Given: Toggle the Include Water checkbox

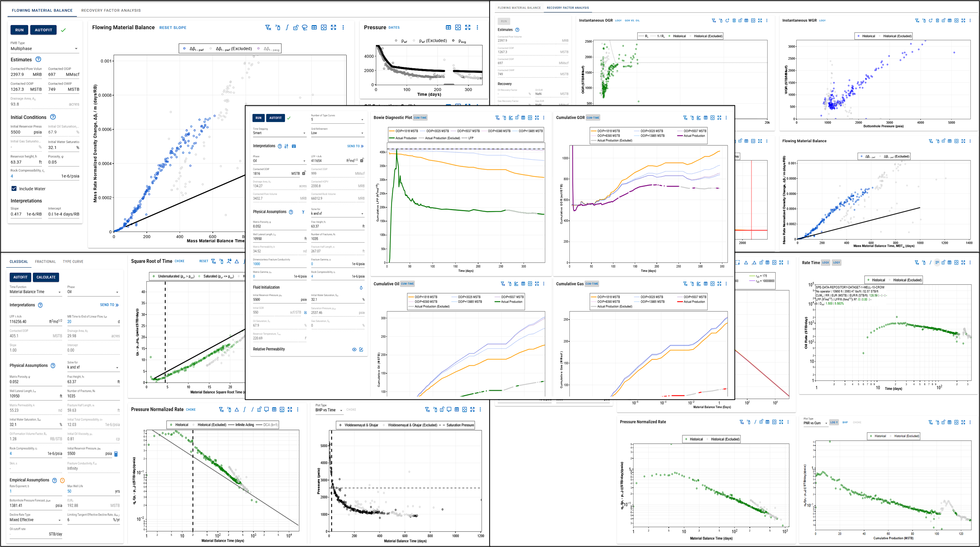Looking at the screenshot, I should (14, 189).
